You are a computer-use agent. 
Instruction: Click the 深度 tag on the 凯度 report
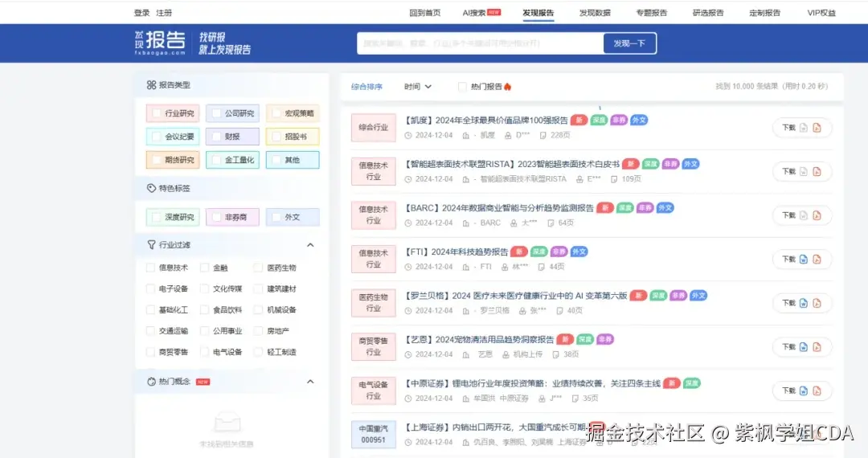click(x=599, y=120)
